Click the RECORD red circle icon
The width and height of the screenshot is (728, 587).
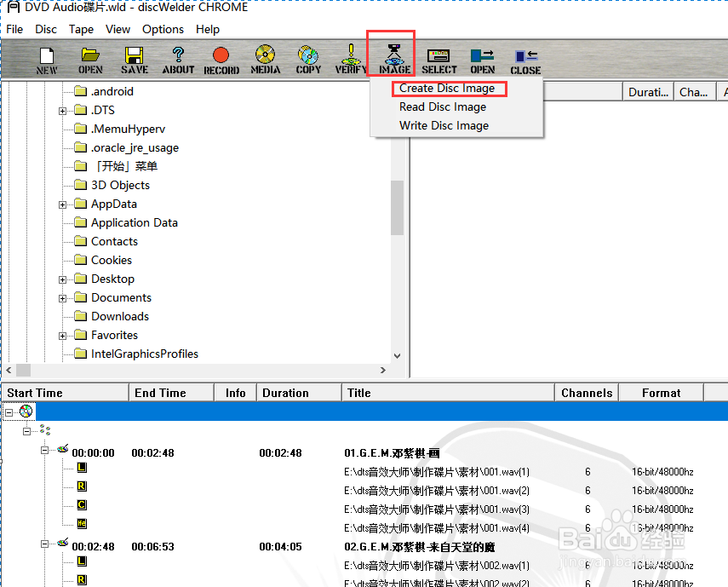point(221,60)
